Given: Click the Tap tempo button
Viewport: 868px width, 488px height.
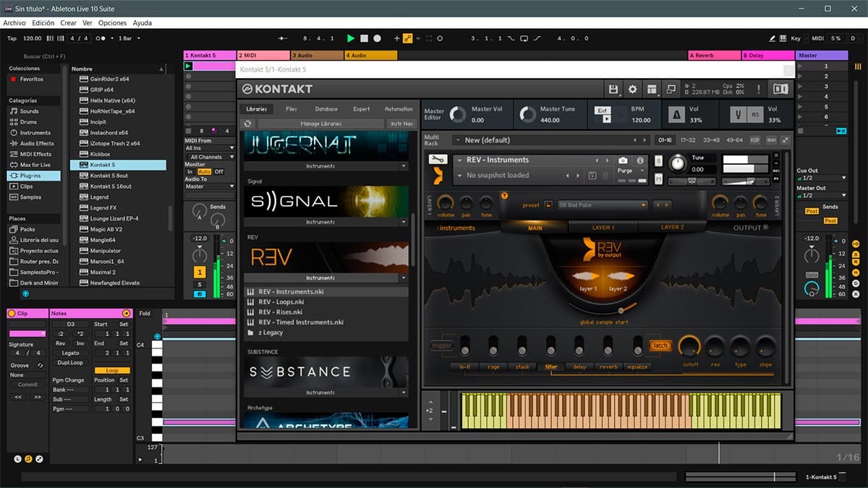Looking at the screenshot, I should pos(12,38).
